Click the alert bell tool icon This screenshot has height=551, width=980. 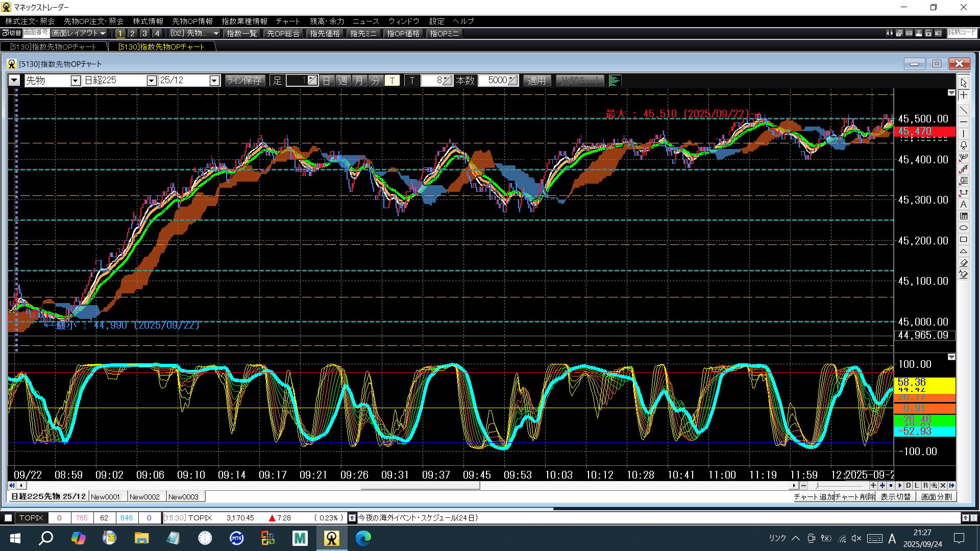(963, 145)
